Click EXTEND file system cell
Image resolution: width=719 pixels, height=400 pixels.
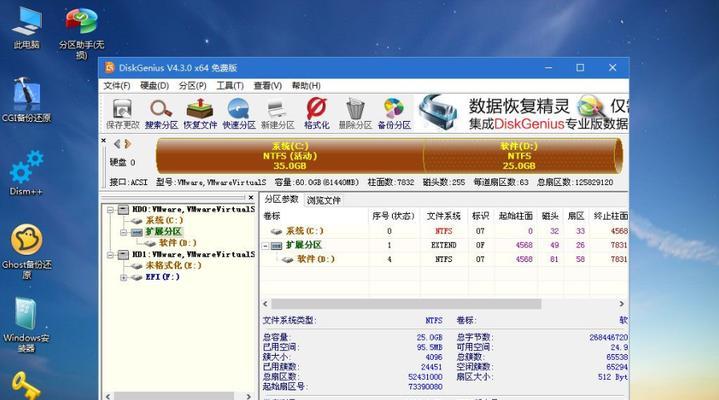[x=443, y=245]
